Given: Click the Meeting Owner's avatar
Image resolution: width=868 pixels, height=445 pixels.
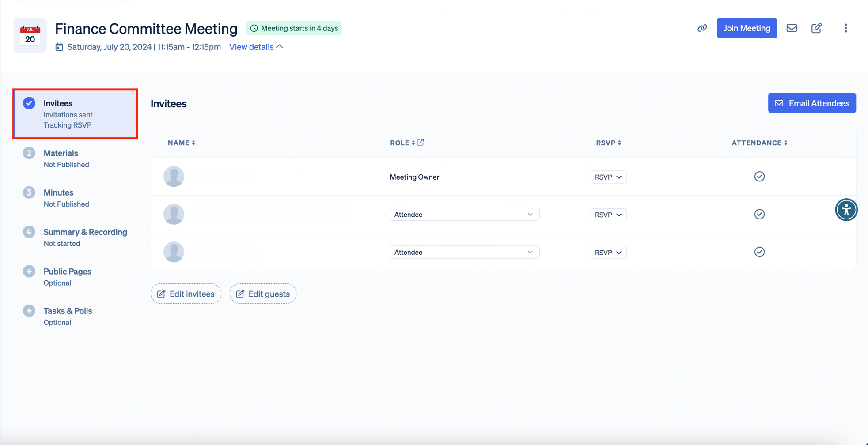Looking at the screenshot, I should [174, 177].
